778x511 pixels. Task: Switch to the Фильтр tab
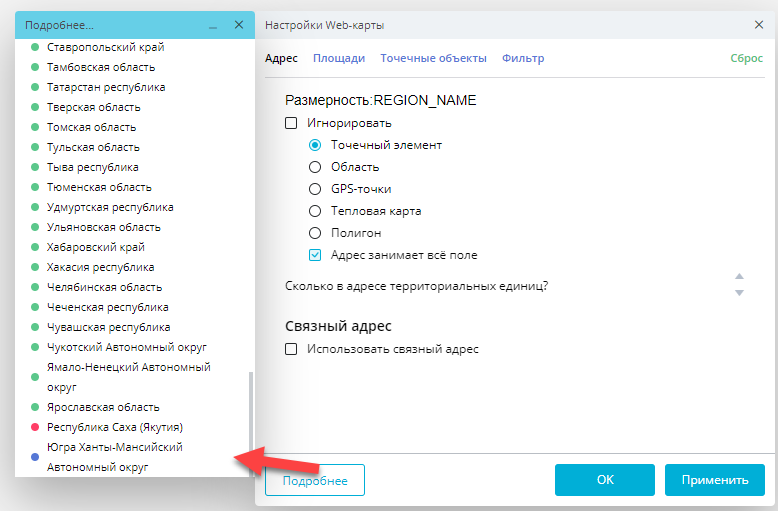523,58
